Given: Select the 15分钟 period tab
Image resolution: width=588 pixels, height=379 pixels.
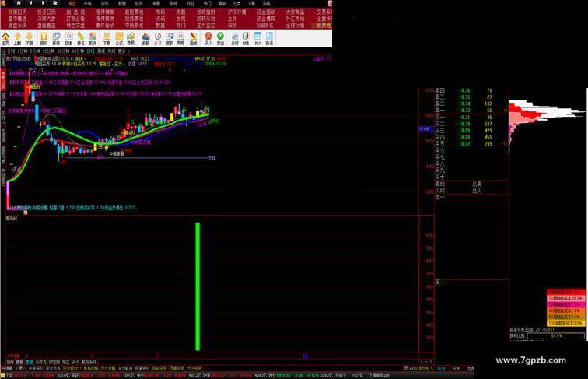Looking at the screenshot, I should tap(48, 51).
